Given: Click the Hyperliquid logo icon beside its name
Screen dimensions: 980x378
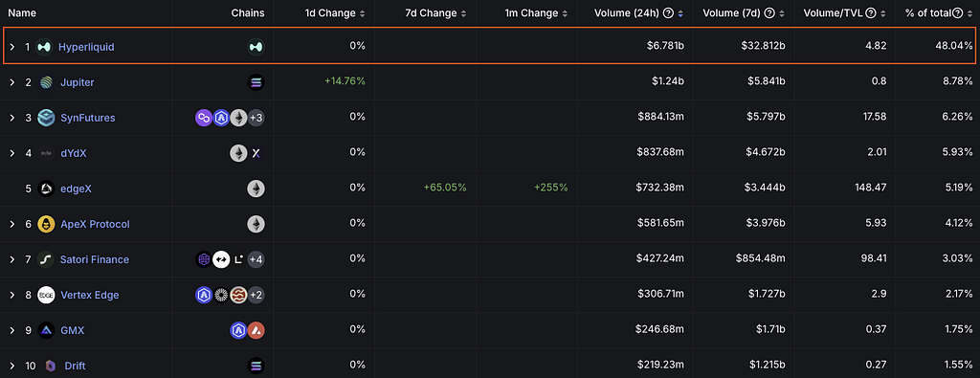Looking at the screenshot, I should (44, 46).
